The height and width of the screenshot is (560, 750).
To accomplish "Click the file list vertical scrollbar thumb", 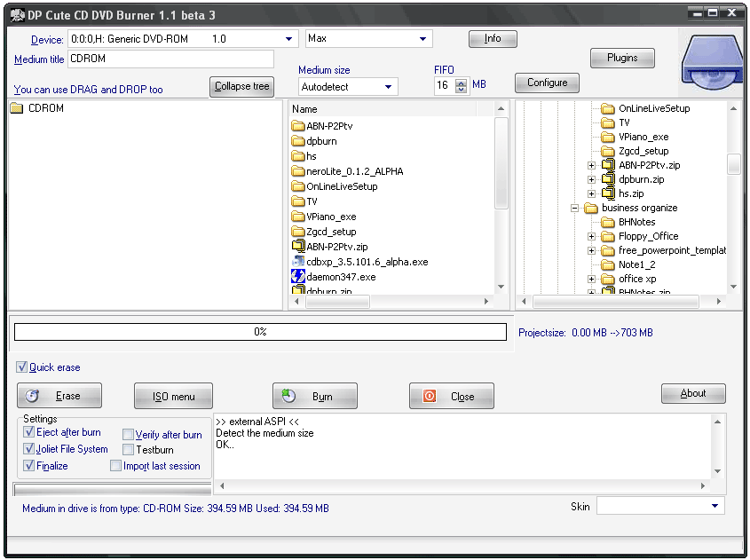I will point(501,162).
